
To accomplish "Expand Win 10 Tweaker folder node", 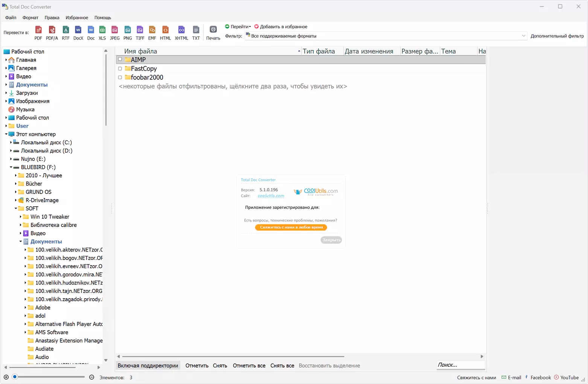I will click(x=21, y=217).
